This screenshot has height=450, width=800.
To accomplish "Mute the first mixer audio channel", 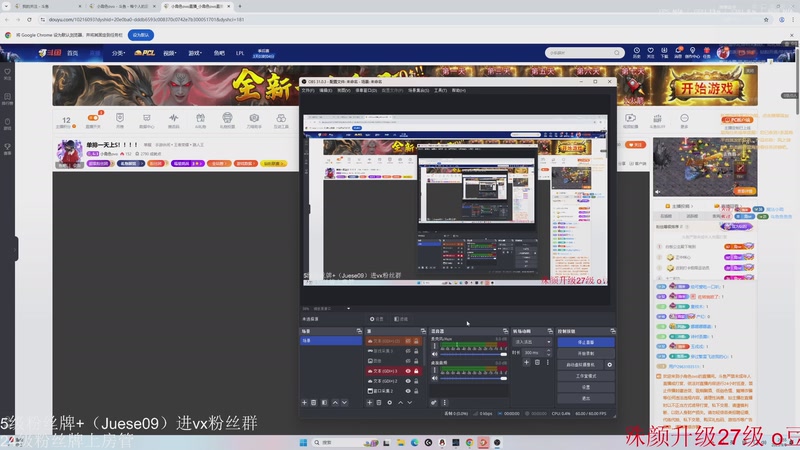I will click(435, 354).
